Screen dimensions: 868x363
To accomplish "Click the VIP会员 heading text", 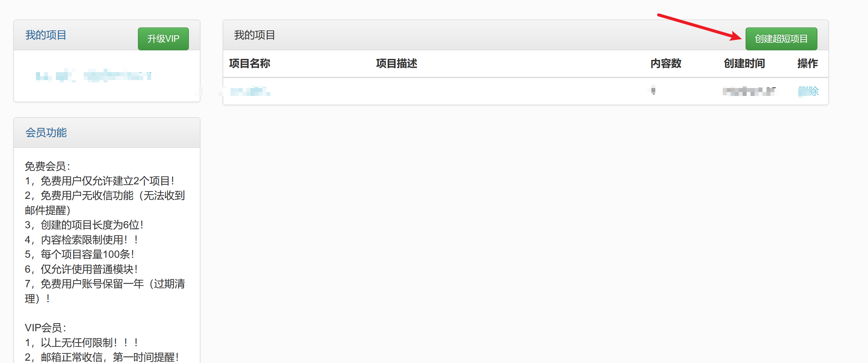I will (x=45, y=327).
